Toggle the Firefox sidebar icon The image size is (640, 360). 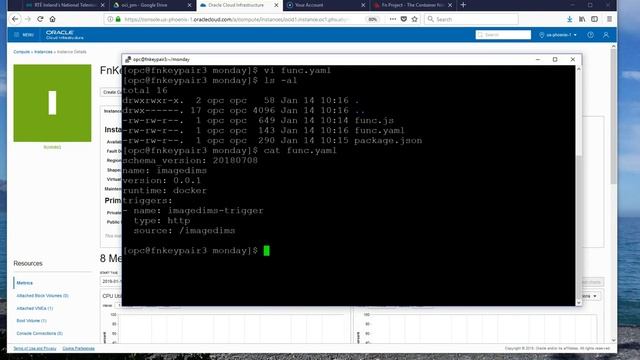[x=595, y=19]
